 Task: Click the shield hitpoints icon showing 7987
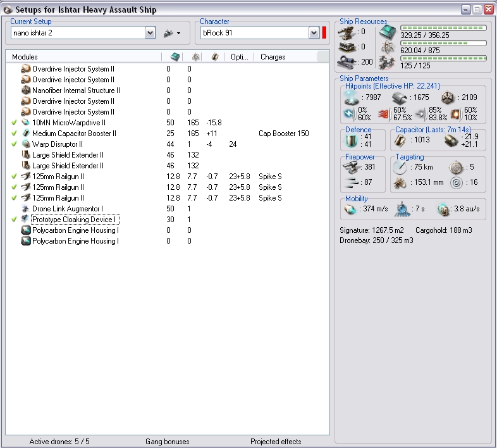351,97
